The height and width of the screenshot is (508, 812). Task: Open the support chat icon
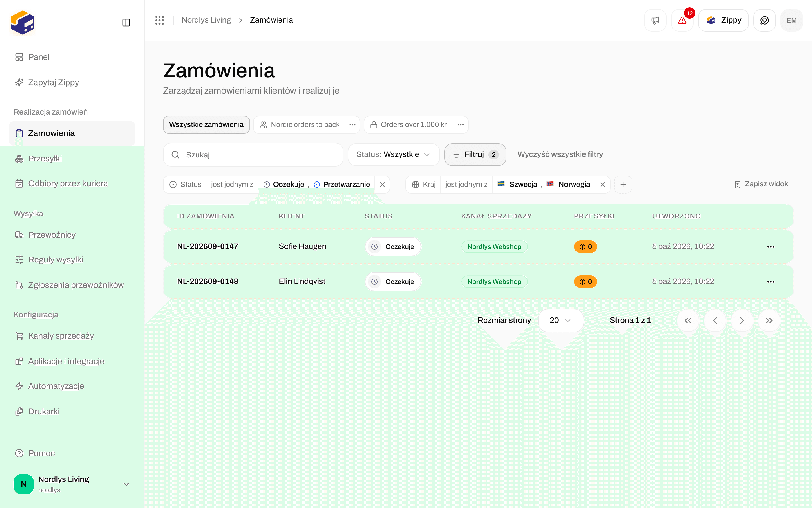(764, 20)
